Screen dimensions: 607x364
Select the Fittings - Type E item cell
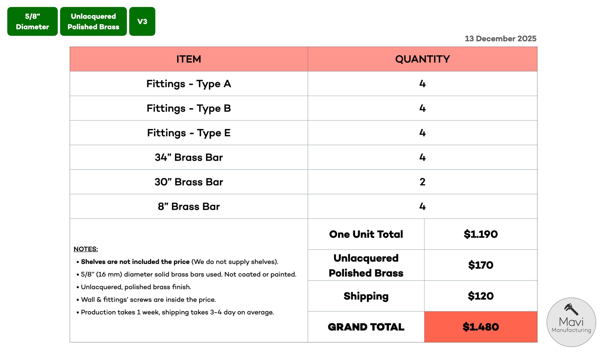(x=188, y=133)
